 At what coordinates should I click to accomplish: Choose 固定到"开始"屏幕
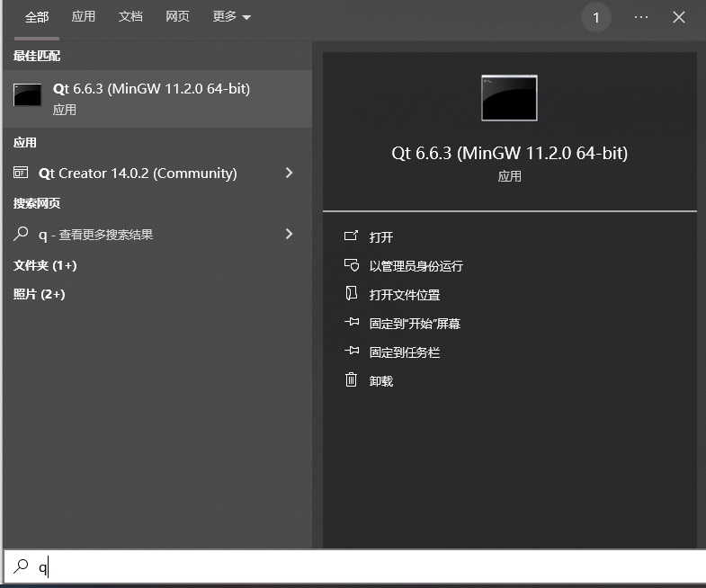tap(415, 324)
